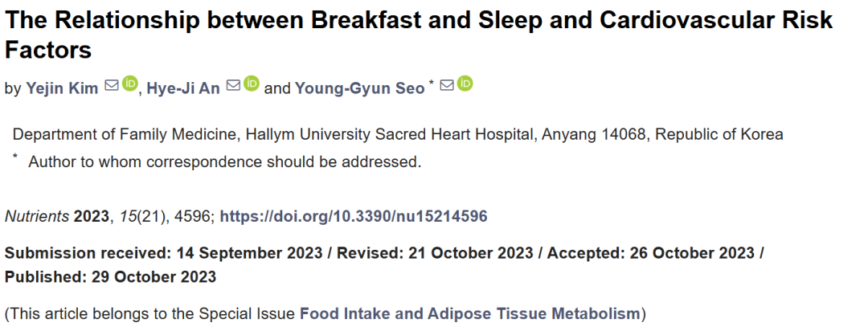Click the correspondence author footnote text
The height and width of the screenshot is (335, 868).
[225, 162]
